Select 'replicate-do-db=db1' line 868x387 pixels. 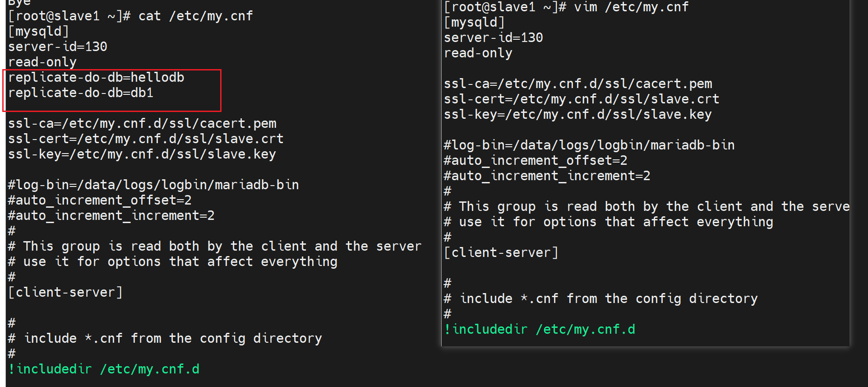click(81, 93)
